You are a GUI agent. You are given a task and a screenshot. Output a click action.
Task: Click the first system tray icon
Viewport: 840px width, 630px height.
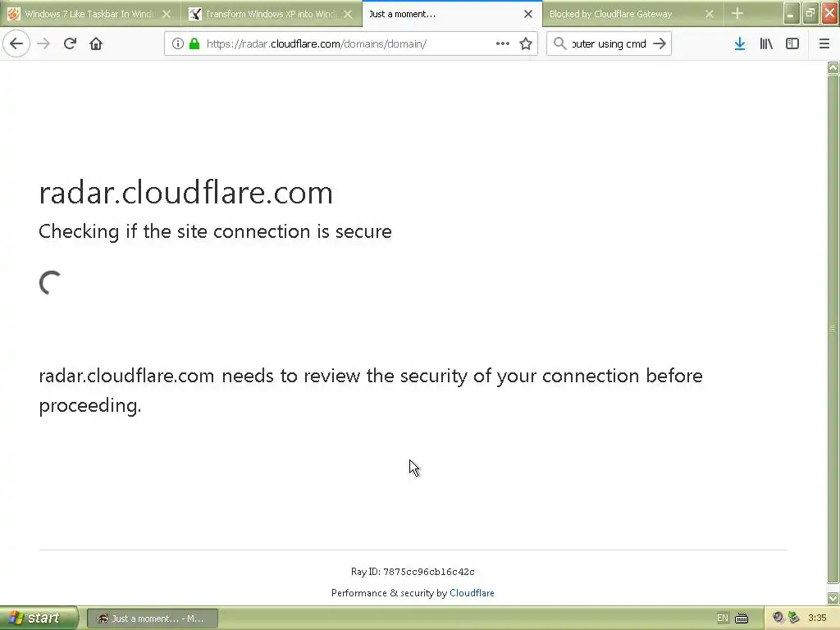pos(778,618)
